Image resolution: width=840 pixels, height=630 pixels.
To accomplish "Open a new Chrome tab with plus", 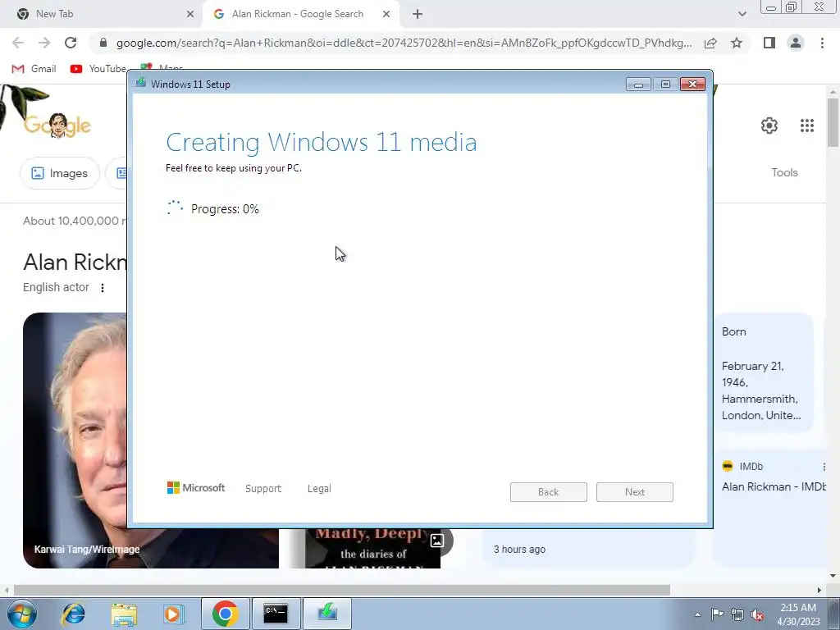I will click(x=418, y=14).
